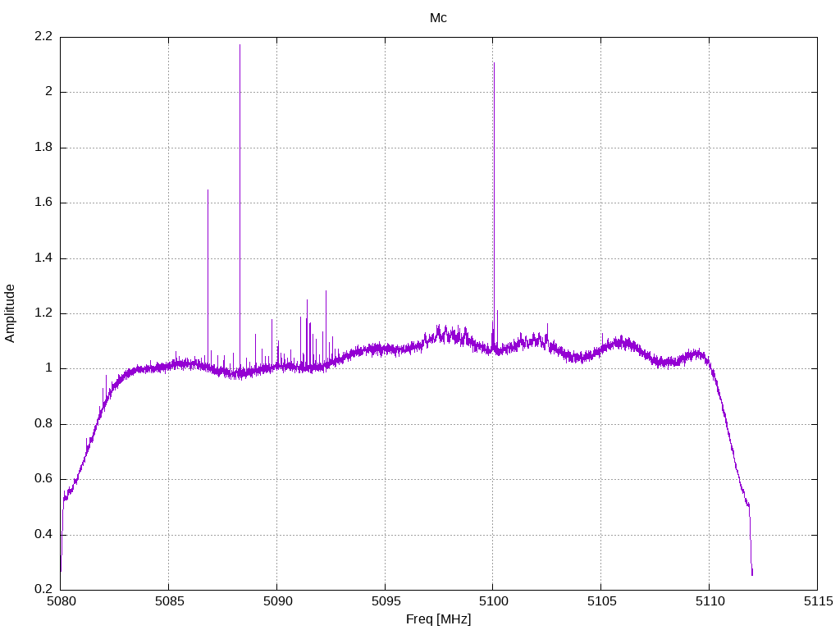Click the trace drop-off end near 5112 MHz
This screenshot has width=840, height=630.
point(752,573)
